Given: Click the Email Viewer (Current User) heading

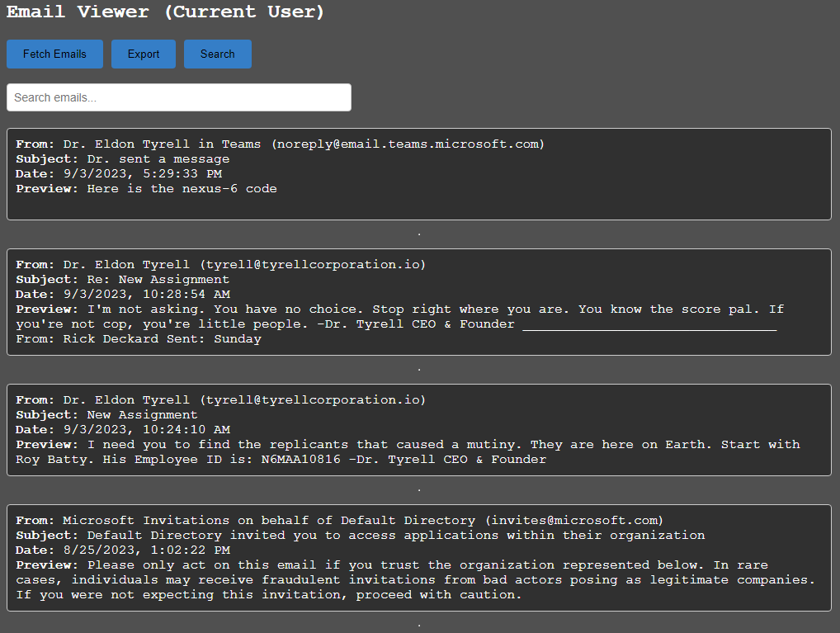Looking at the screenshot, I should click(x=166, y=12).
